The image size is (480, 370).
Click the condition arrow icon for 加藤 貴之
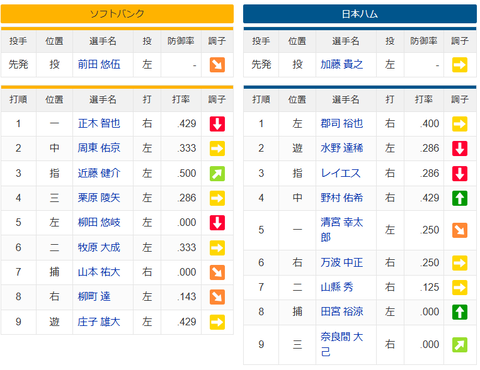(x=460, y=65)
